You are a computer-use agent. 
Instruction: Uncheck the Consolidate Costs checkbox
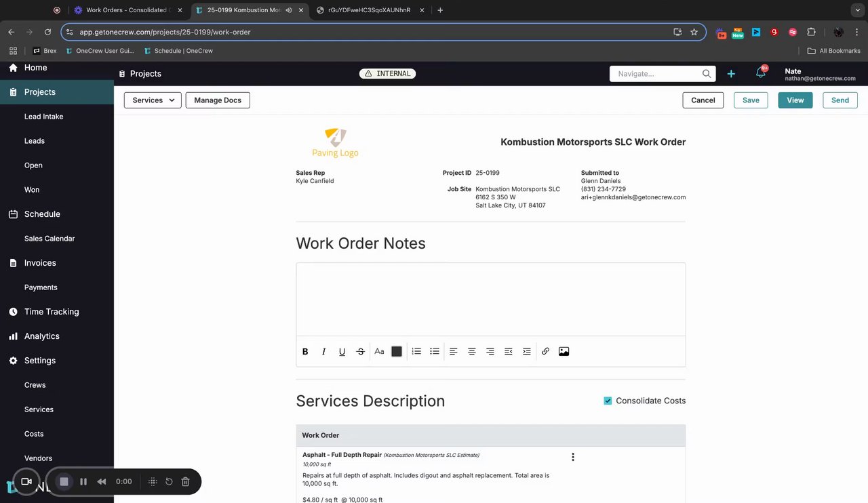(x=608, y=401)
